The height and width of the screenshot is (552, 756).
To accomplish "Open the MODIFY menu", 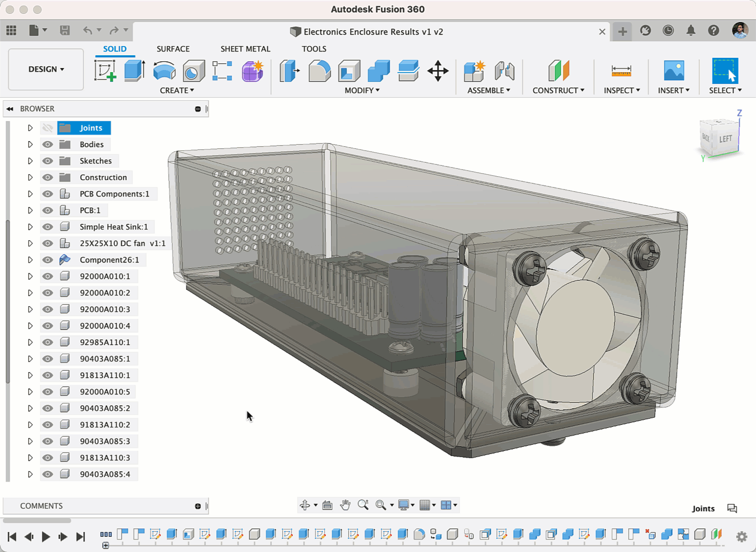I will point(362,90).
